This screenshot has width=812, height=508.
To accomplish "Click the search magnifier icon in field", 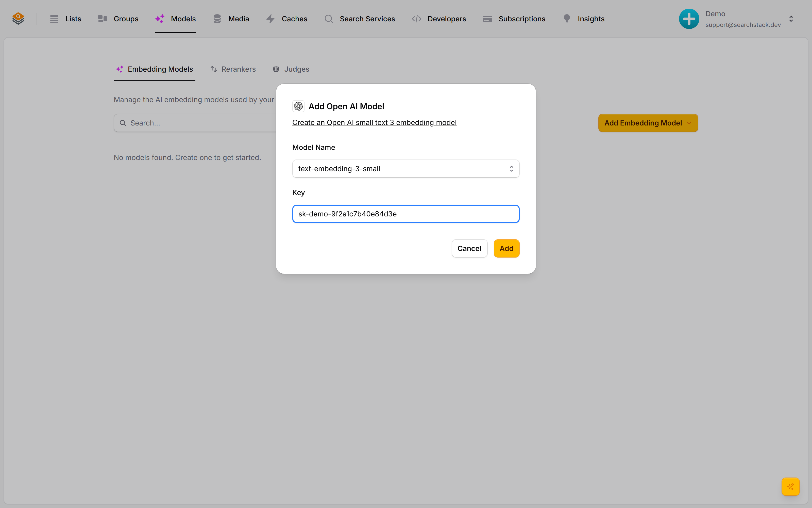I will pyautogui.click(x=123, y=123).
